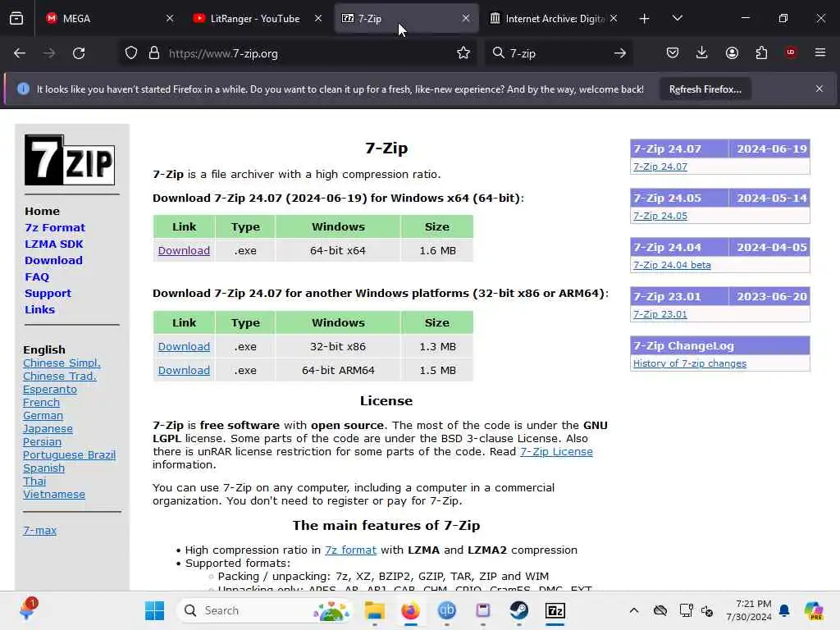Open 7-Zip 24.07 news link
Image resolution: width=840 pixels, height=630 pixels.
point(660,167)
